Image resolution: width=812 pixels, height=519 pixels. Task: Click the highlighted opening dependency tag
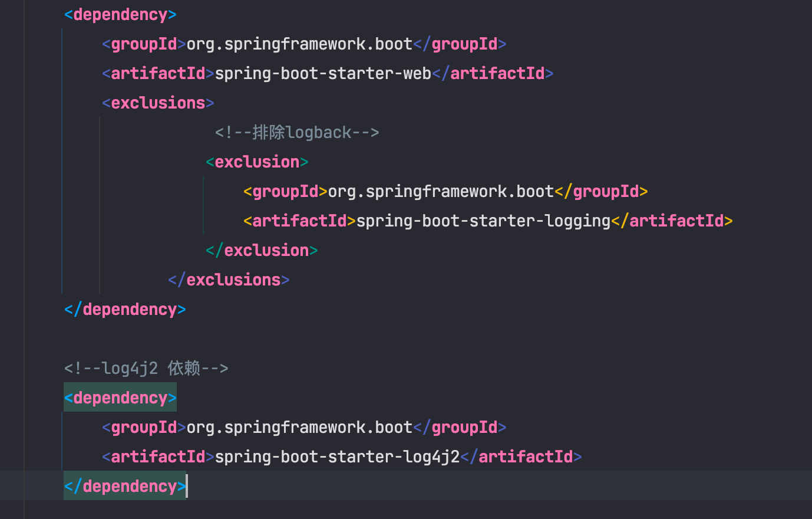coord(120,398)
